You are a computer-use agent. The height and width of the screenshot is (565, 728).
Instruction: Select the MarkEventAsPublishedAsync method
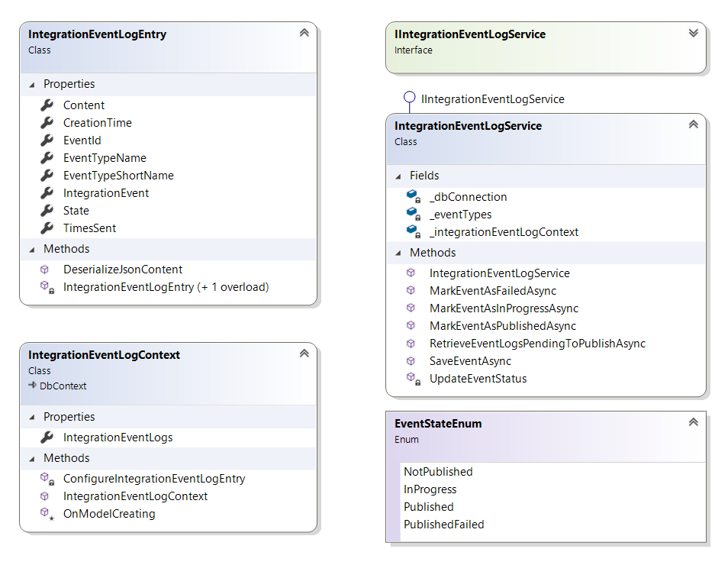click(502, 326)
